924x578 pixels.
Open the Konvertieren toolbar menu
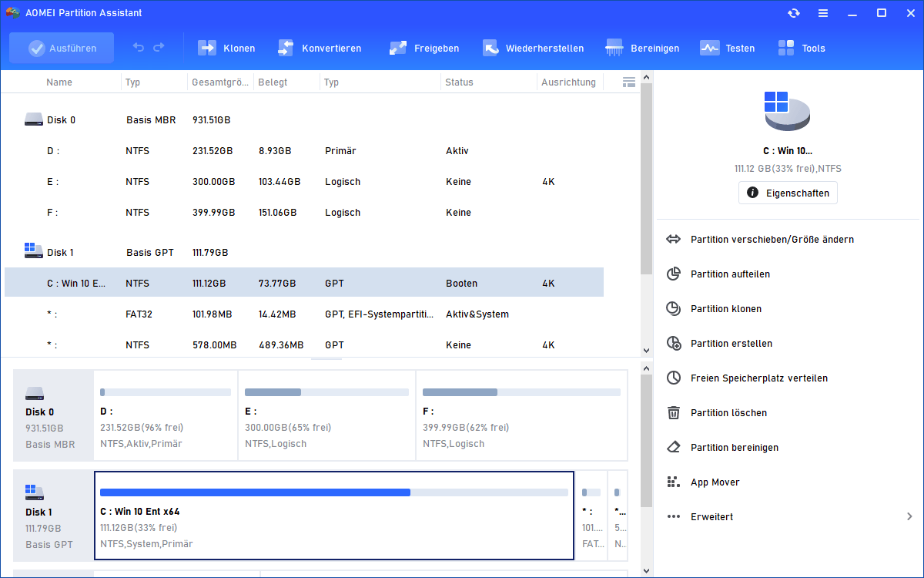(319, 48)
